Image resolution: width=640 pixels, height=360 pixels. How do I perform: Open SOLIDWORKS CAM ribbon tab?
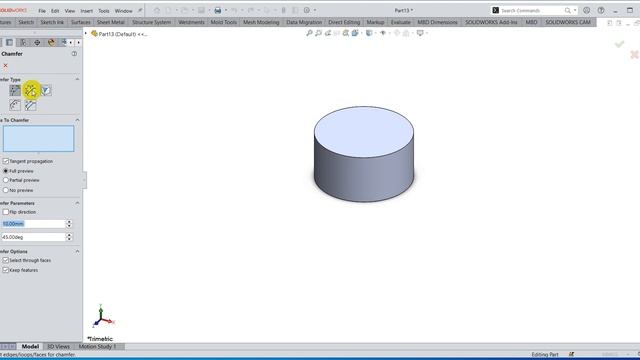pyautogui.click(x=568, y=22)
